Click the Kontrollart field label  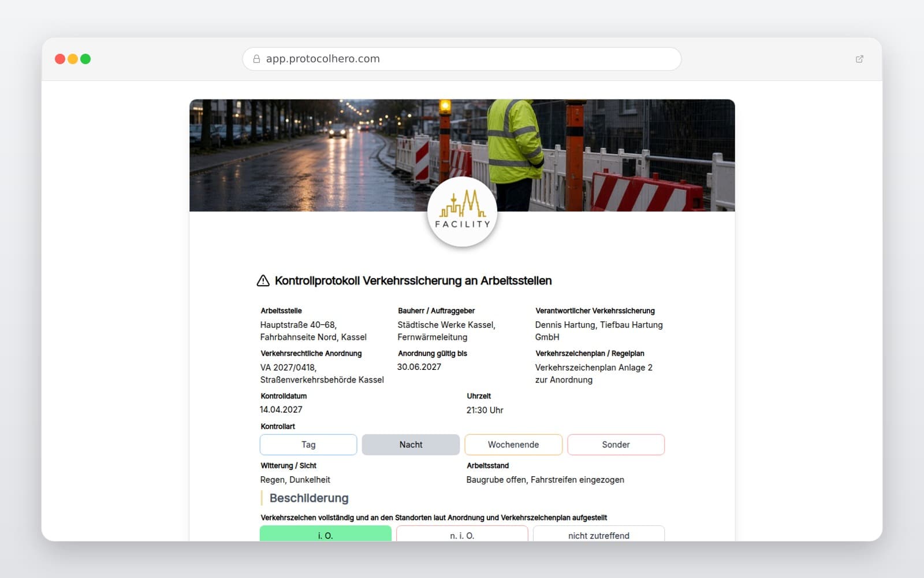coord(278,427)
